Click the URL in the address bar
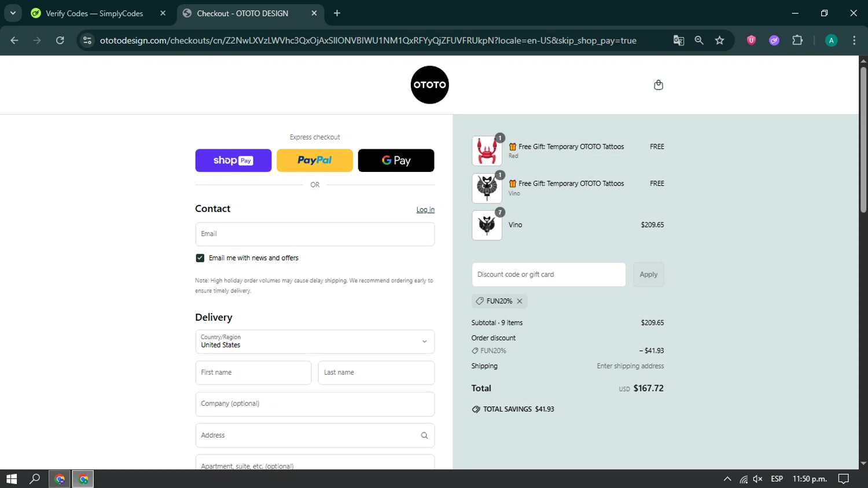This screenshot has height=488, width=868. pos(368,41)
